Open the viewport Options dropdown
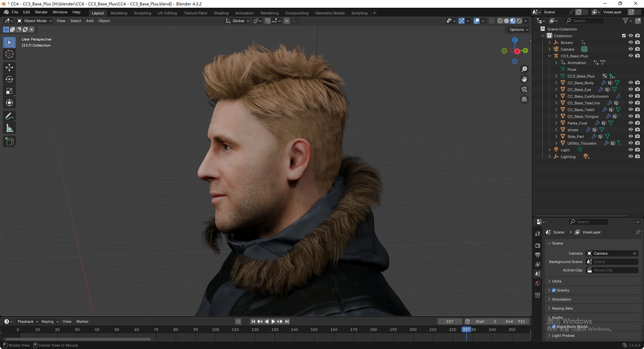This screenshot has width=644, height=349. point(519,30)
